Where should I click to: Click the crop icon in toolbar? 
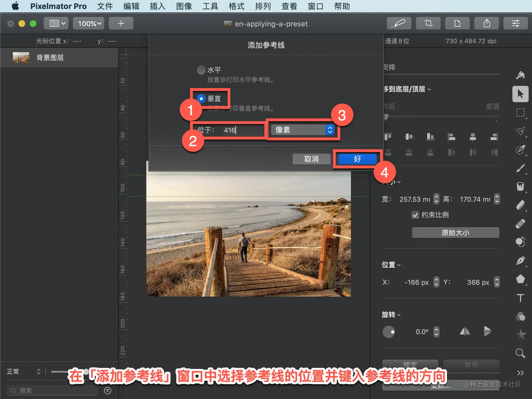(x=428, y=23)
